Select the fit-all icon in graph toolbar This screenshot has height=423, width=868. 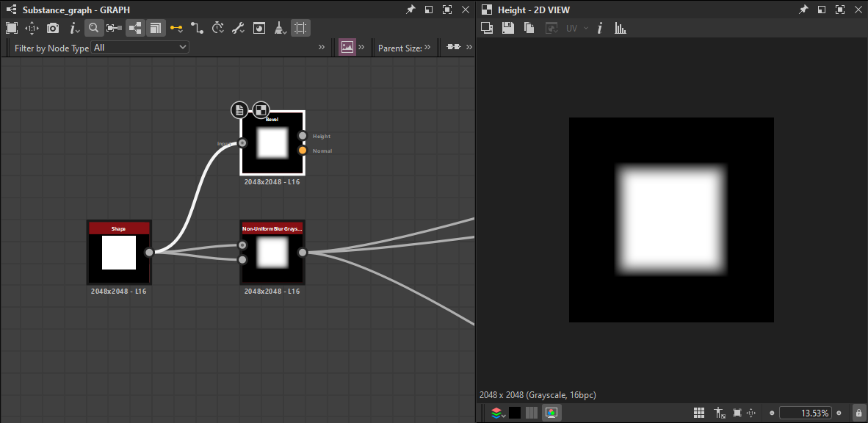point(12,28)
